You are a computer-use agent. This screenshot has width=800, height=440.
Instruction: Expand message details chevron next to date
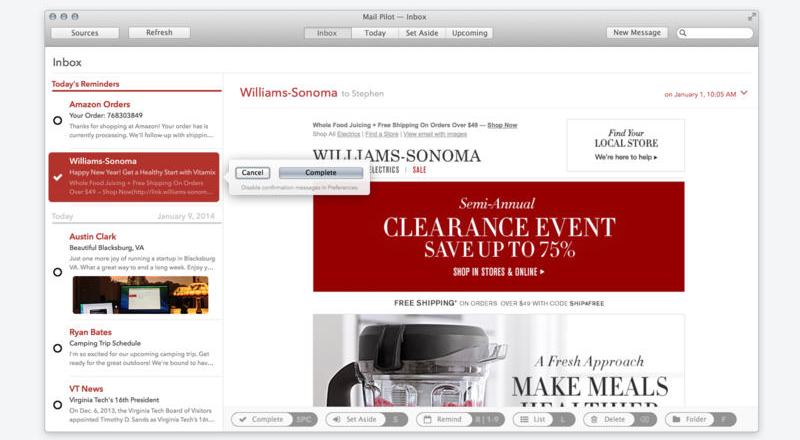click(x=744, y=93)
